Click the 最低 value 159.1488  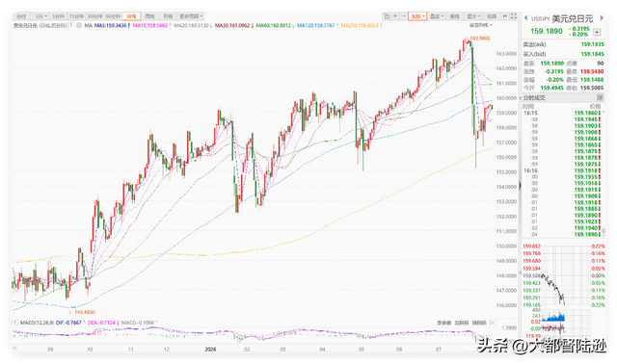coord(592,80)
